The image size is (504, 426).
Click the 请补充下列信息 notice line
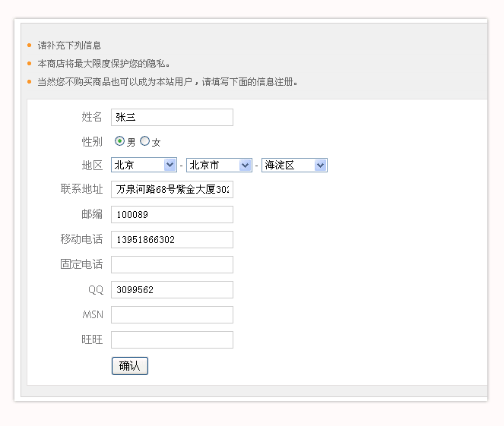click(x=69, y=46)
